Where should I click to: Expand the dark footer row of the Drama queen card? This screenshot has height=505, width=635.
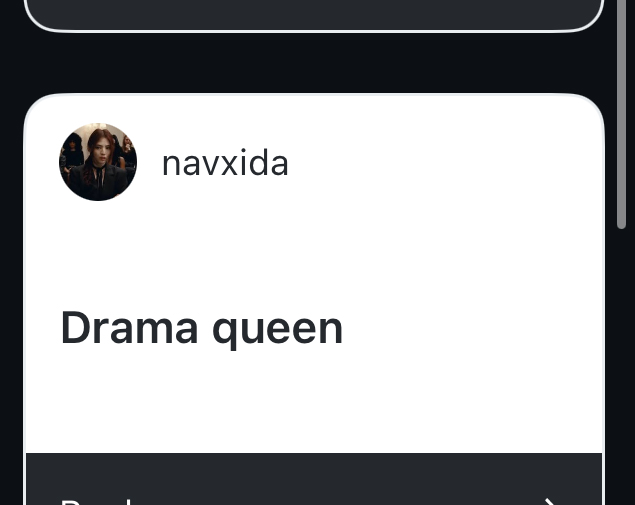click(x=314, y=479)
